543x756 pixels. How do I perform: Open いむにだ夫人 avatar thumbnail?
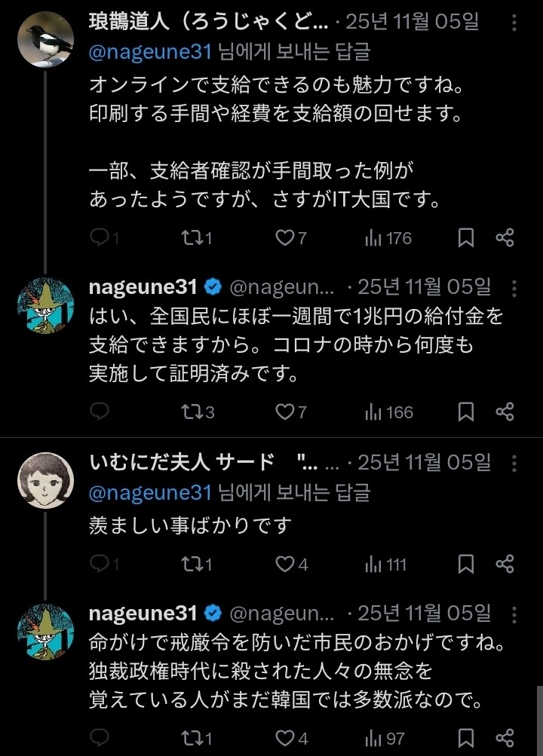pyautogui.click(x=44, y=481)
